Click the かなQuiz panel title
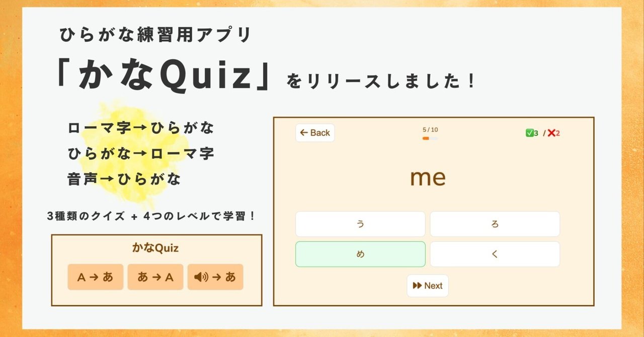This screenshot has width=644, height=337. pos(156,247)
